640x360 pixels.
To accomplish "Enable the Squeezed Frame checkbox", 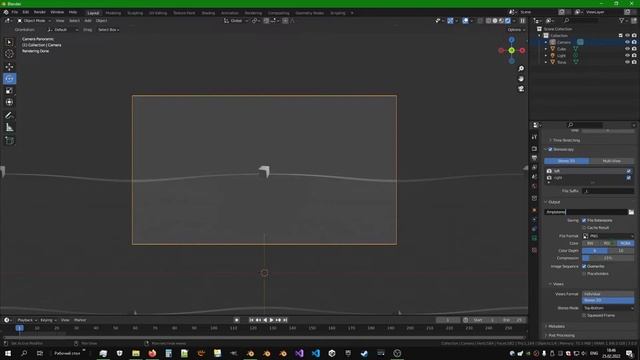I will click(x=584, y=315).
